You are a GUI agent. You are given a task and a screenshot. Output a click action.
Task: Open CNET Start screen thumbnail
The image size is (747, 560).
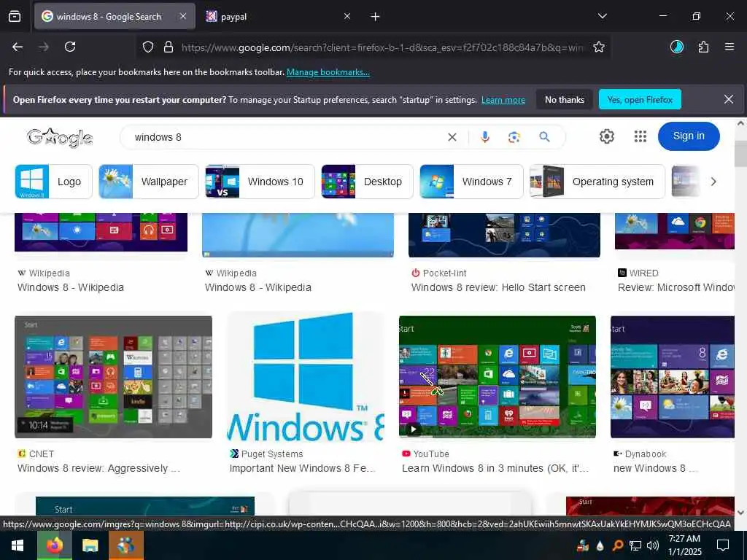[113, 377]
